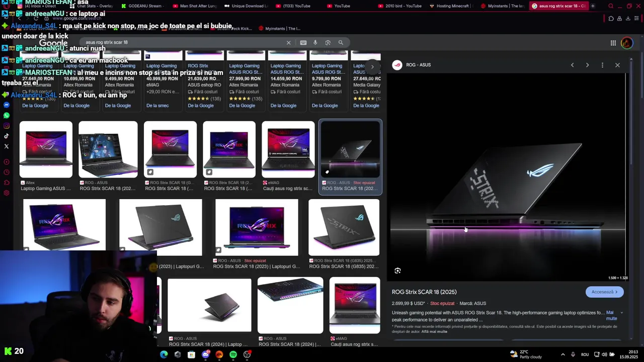This screenshot has height=362, width=644.
Task: Open Microsoft Edge from the taskbar
Action: point(164,354)
